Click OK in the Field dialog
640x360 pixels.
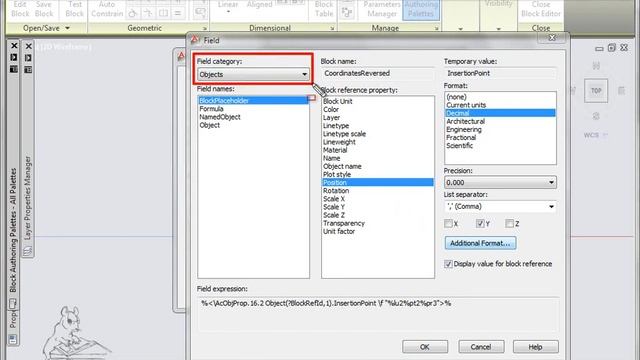click(425, 347)
